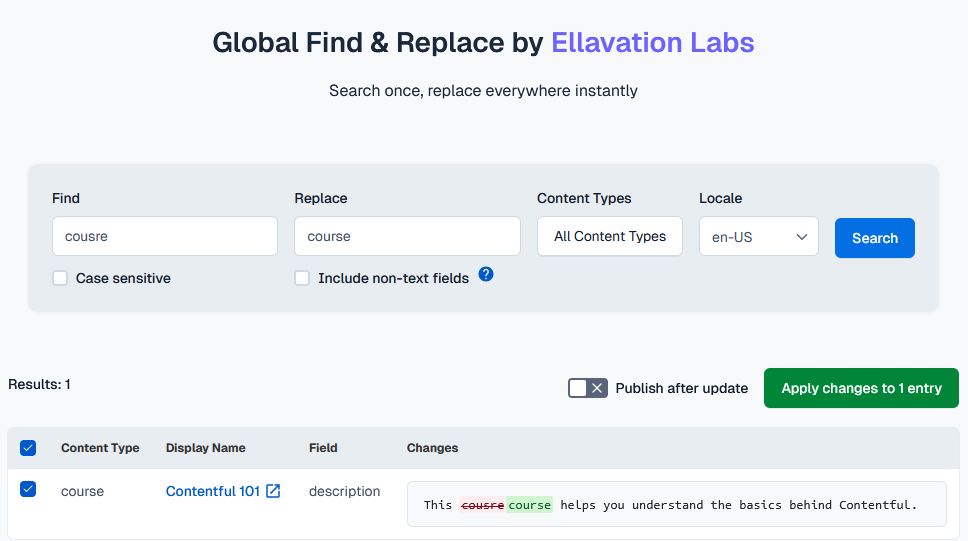Viewport: 968px width, 541px height.
Task: Click the Display Name column header
Action: coord(205,448)
